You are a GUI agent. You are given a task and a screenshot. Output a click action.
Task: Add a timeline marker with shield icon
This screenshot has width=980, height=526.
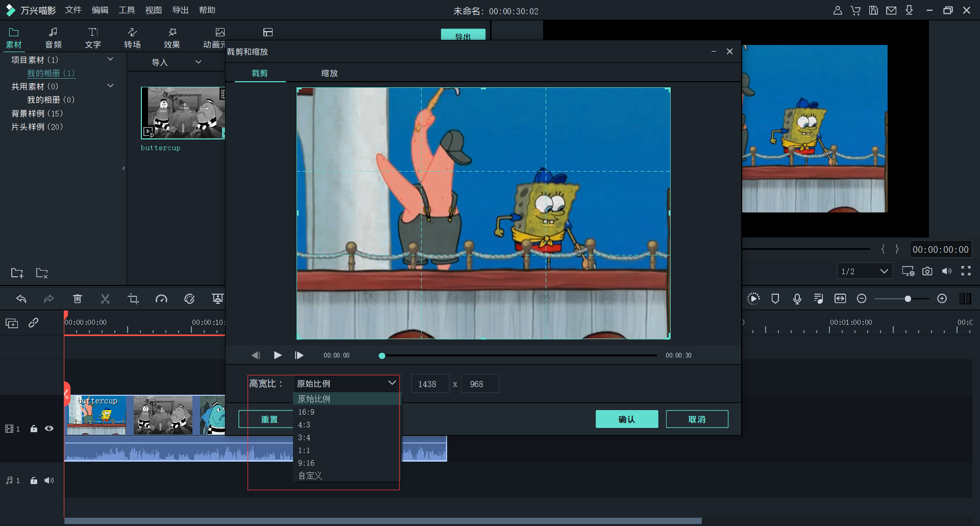tap(775, 299)
